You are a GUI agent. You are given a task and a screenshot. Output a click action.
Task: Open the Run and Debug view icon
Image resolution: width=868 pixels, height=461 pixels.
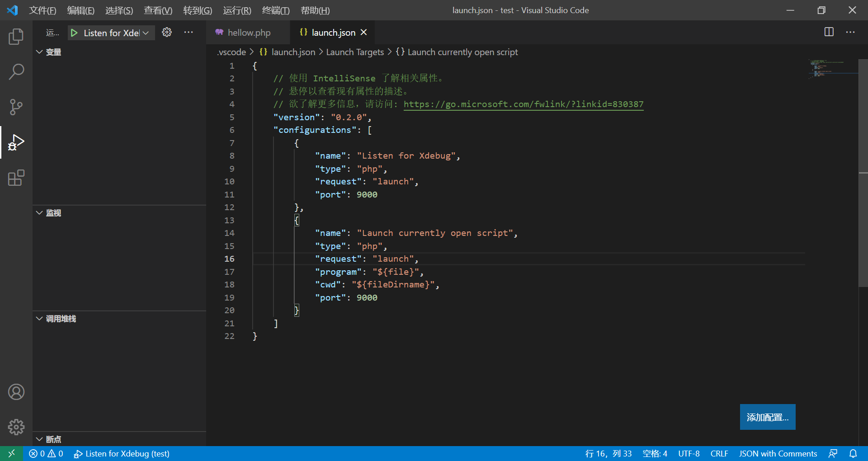[x=16, y=142]
